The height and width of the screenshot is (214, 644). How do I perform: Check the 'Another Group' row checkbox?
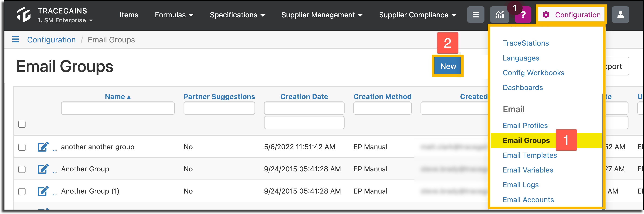point(22,169)
